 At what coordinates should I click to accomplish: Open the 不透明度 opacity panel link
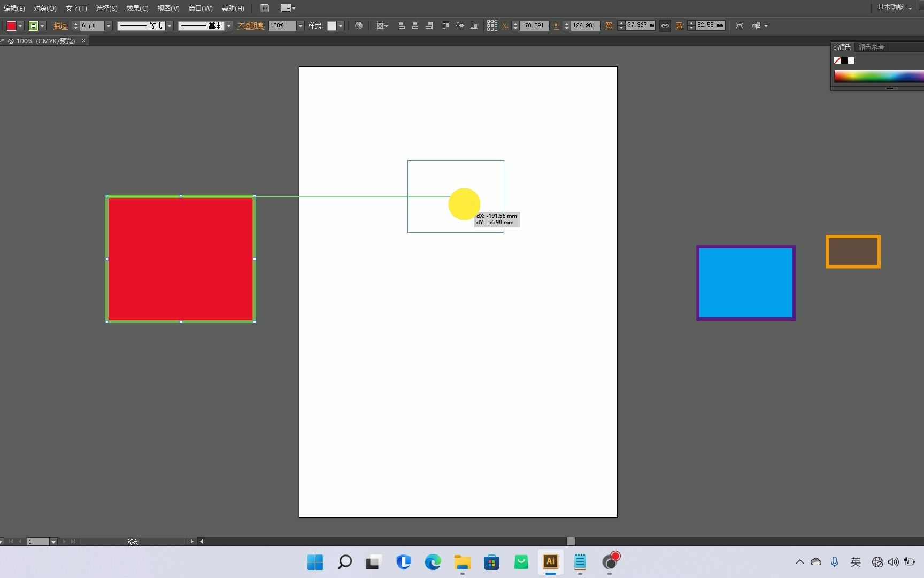[251, 26]
